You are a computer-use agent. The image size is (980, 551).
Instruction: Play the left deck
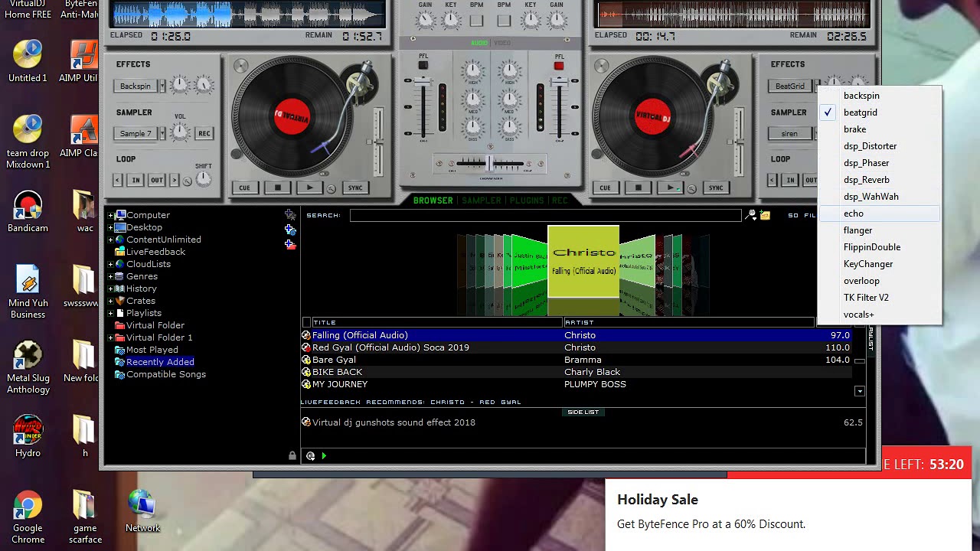tap(309, 187)
